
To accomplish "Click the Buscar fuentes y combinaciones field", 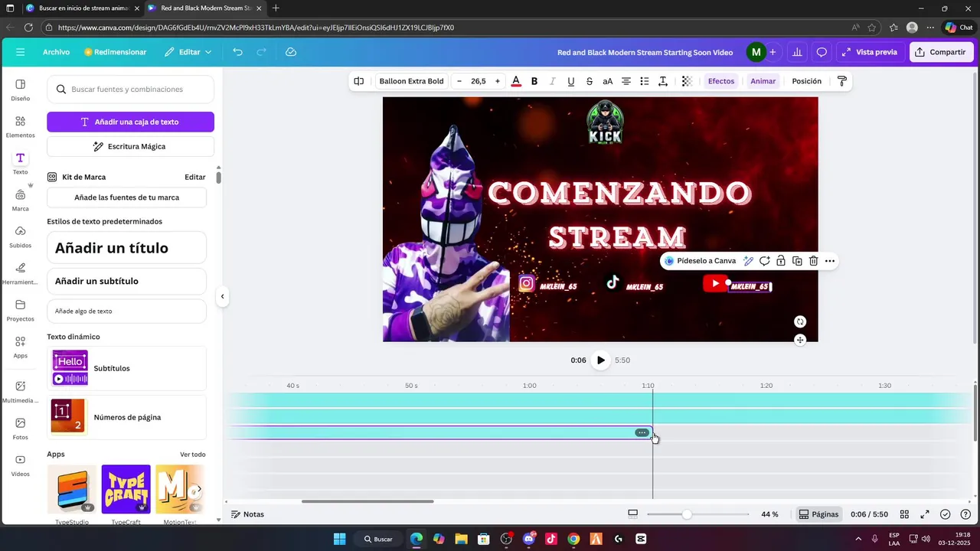I will coord(130,90).
